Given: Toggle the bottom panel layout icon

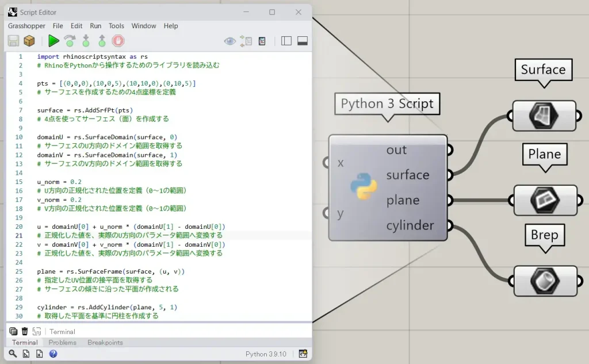Looking at the screenshot, I should 303,41.
